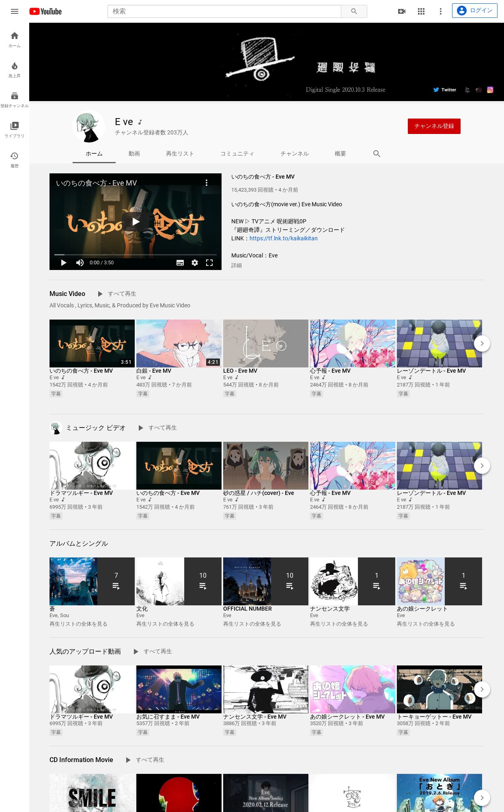504x812 pixels.
Task: Play all in CD Information Movie section
Action: (145, 760)
